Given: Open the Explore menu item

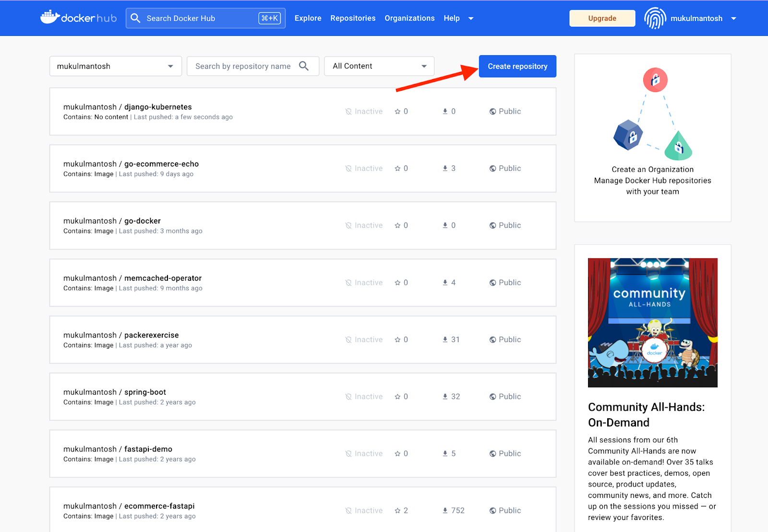Looking at the screenshot, I should (308, 18).
